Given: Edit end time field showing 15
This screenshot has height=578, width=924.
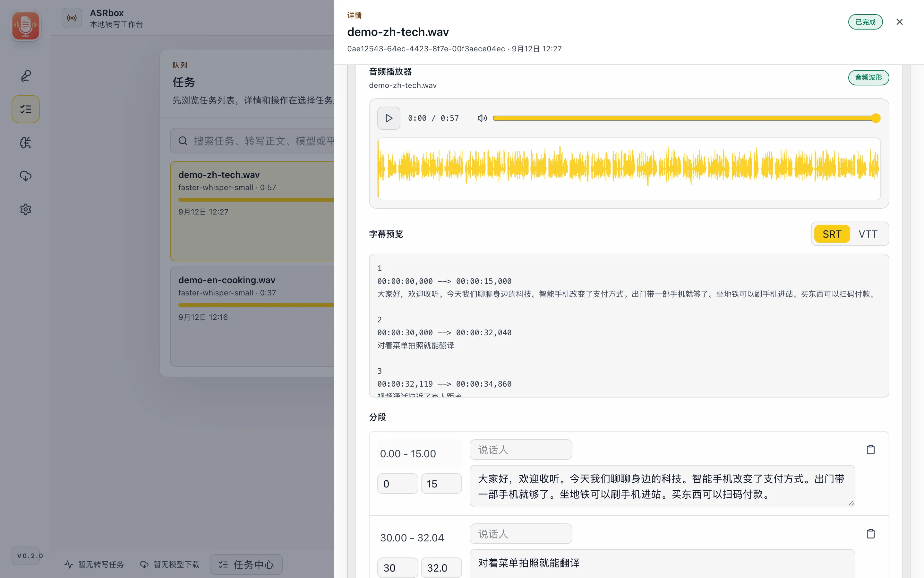Looking at the screenshot, I should 441,484.
